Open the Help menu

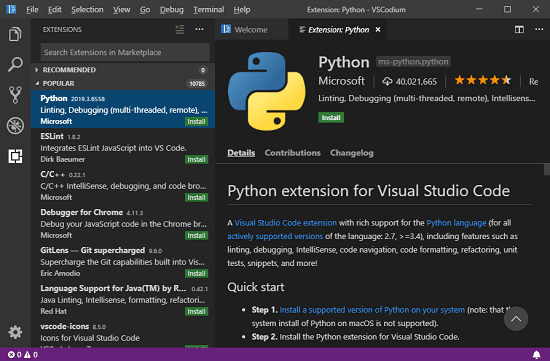[x=242, y=9]
